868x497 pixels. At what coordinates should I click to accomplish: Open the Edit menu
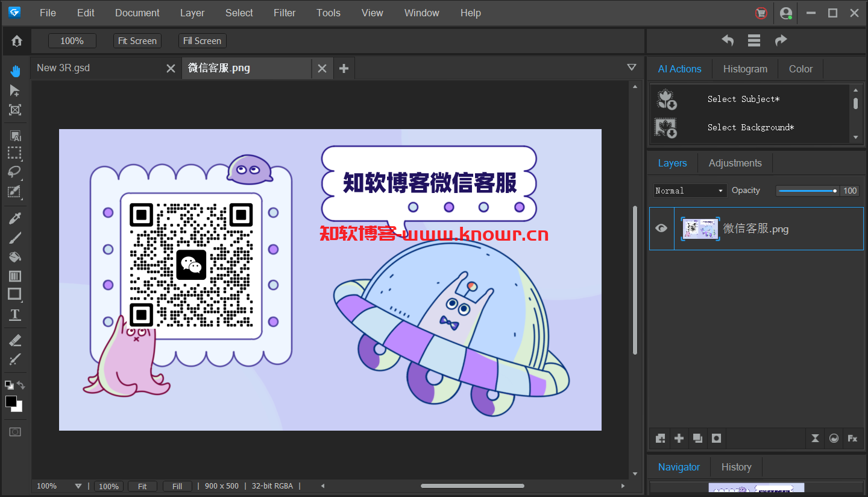click(86, 13)
